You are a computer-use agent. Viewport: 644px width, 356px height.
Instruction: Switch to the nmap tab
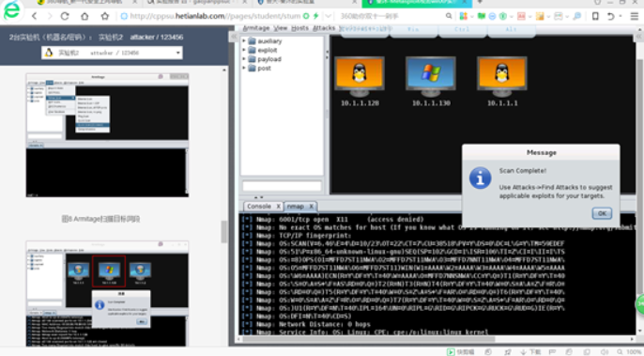(x=296, y=207)
